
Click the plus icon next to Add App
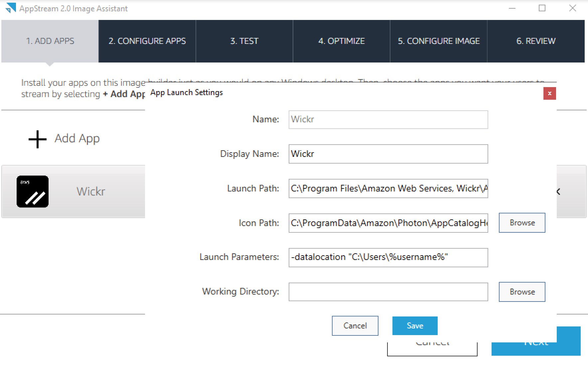point(37,138)
